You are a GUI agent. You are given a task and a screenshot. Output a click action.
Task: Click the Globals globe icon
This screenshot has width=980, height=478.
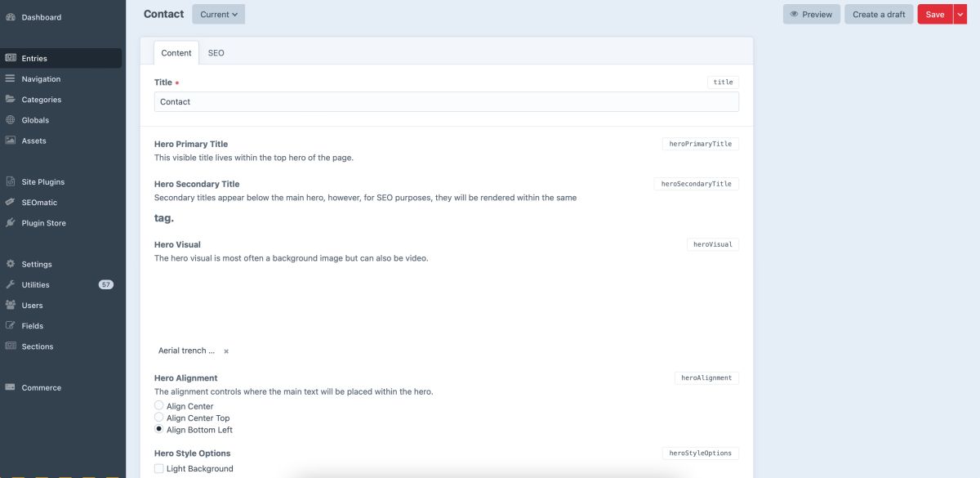tap(11, 119)
